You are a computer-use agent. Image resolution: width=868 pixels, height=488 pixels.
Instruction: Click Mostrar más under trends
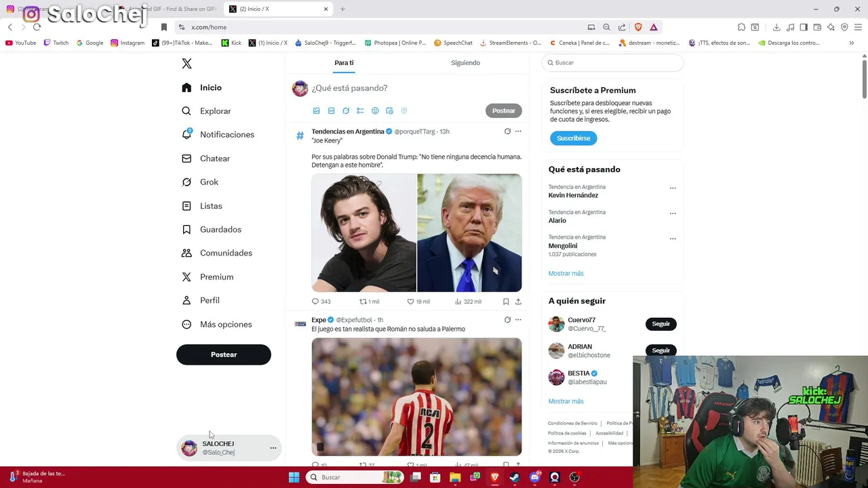click(566, 274)
